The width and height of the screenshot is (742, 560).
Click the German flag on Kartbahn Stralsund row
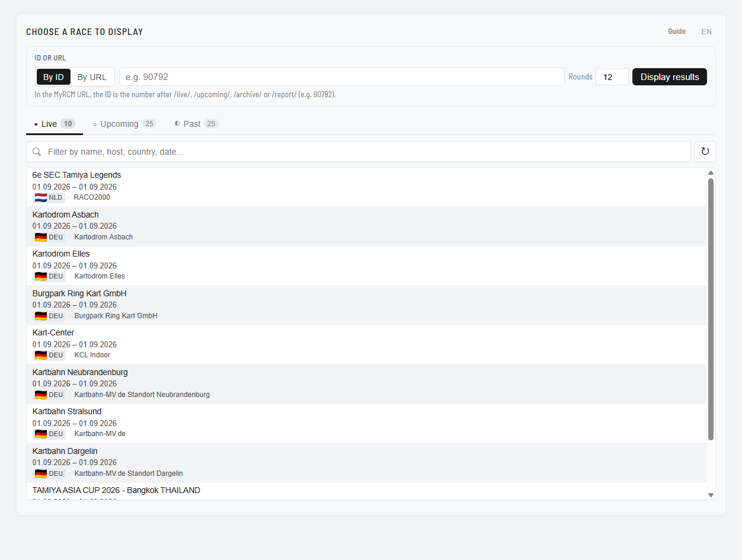[x=41, y=434]
